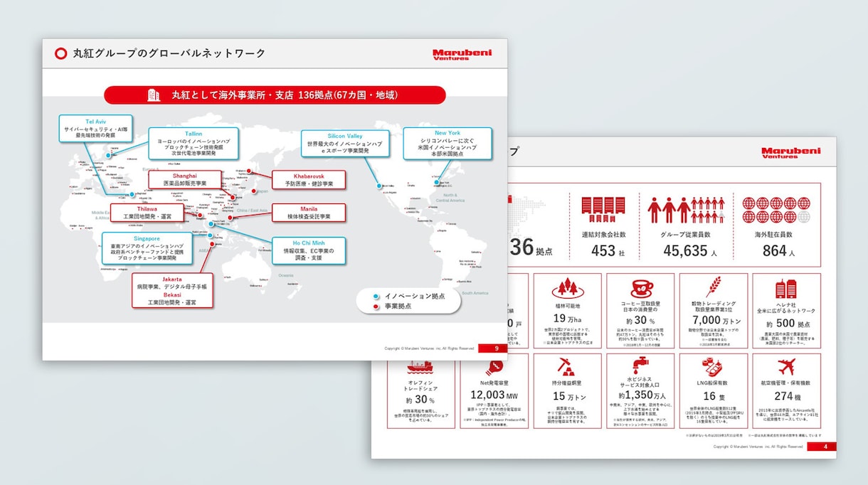
Task: Click the value 19 万ha
Action: 567,318
